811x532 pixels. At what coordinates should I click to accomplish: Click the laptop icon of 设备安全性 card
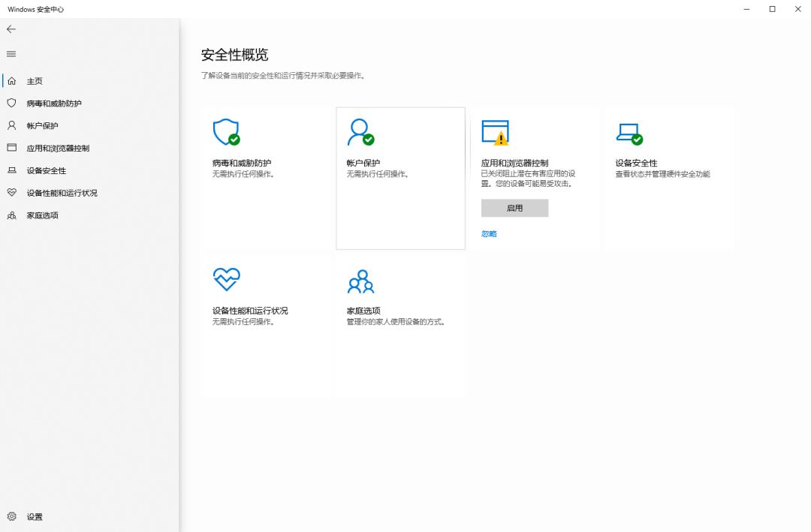(x=629, y=134)
